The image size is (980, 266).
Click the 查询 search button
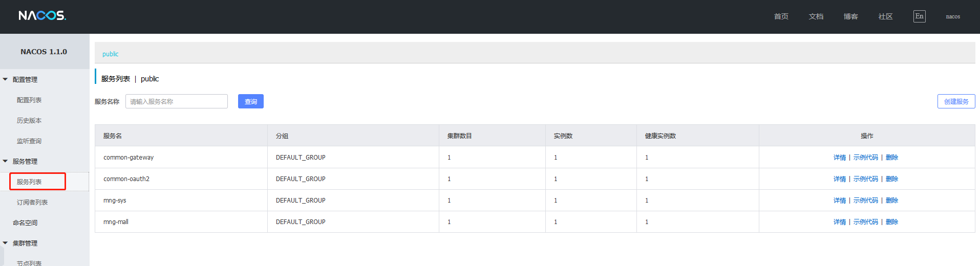click(251, 101)
